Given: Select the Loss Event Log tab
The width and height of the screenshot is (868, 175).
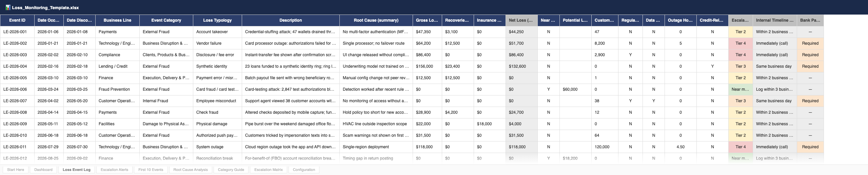Looking at the screenshot, I should click(x=77, y=170).
